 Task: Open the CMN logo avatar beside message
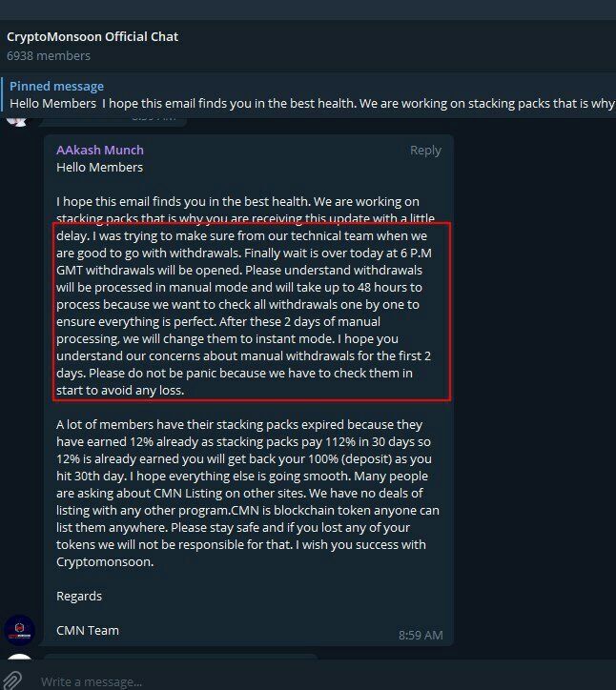click(19, 630)
